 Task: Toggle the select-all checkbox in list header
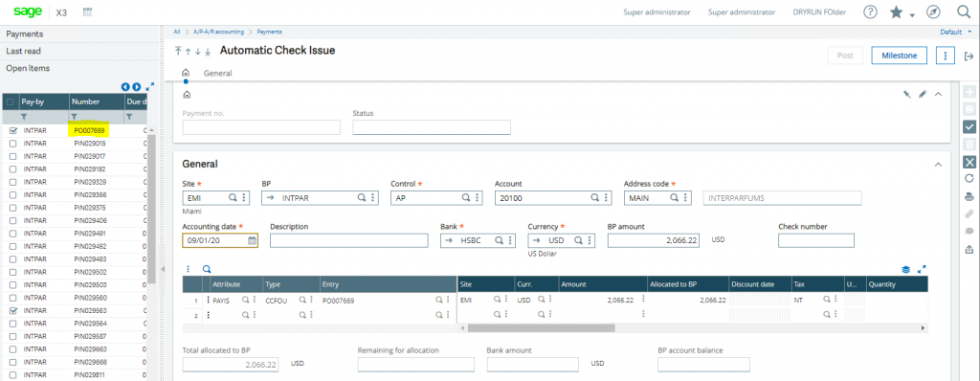coord(11,101)
